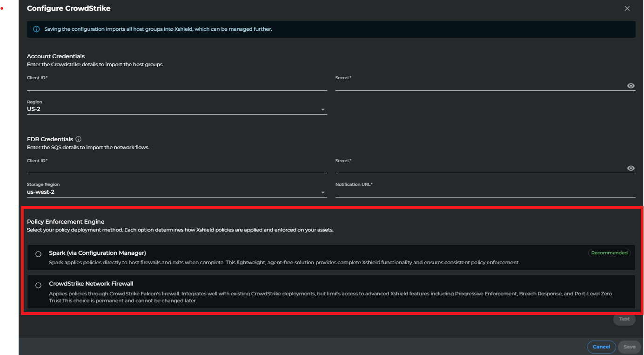Image resolution: width=644 pixels, height=355 pixels.
Task: Reveal the FDR Credentials secret via eye icon
Action: coord(631,168)
